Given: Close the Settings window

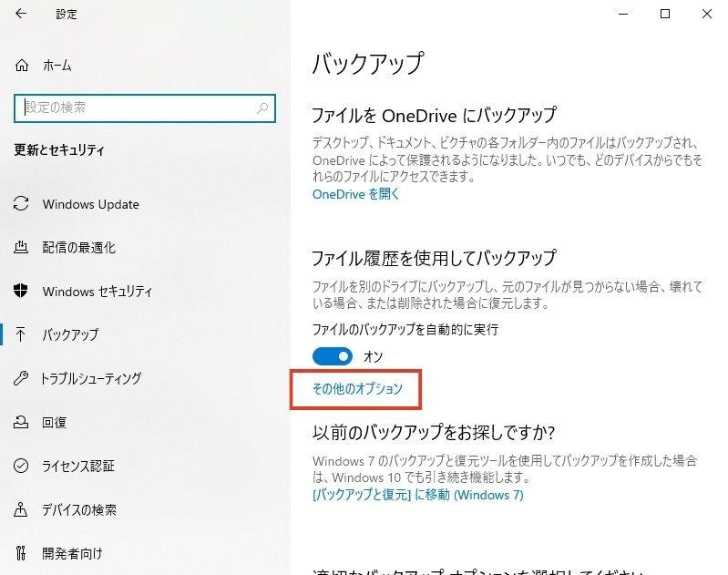Looking at the screenshot, I should click(707, 14).
